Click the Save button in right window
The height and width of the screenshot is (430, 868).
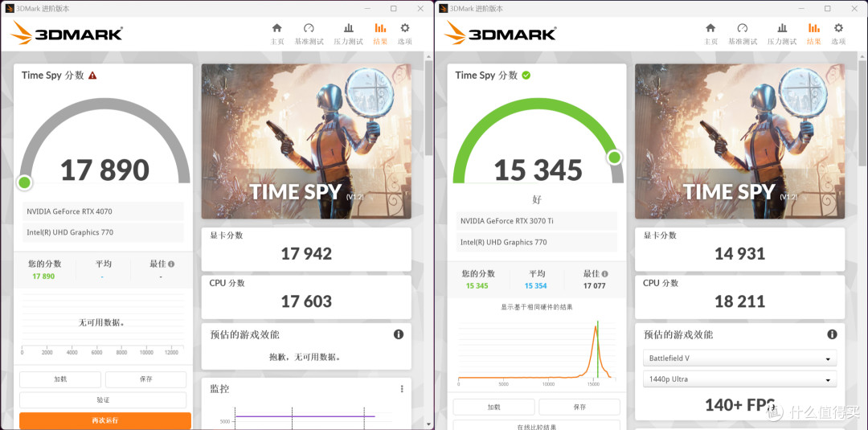point(579,407)
